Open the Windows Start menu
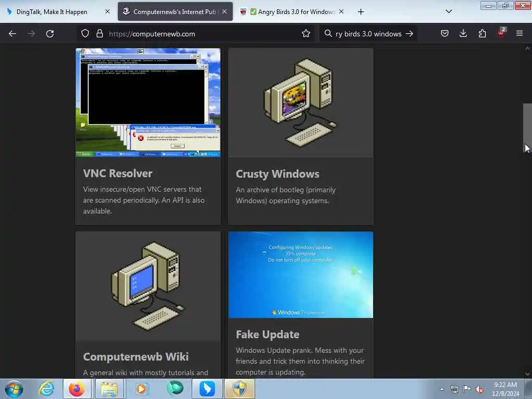Viewport: 532px width, 399px height. [x=14, y=389]
